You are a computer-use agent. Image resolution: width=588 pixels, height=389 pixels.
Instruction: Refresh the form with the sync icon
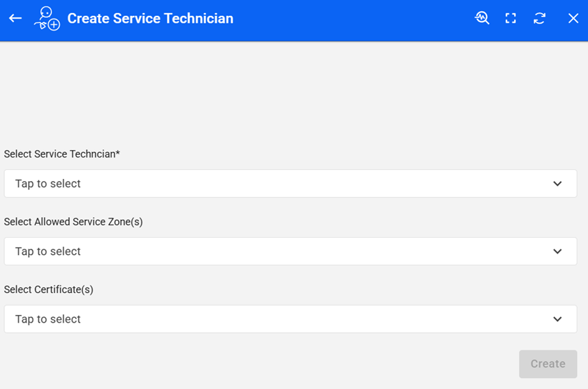click(x=540, y=19)
